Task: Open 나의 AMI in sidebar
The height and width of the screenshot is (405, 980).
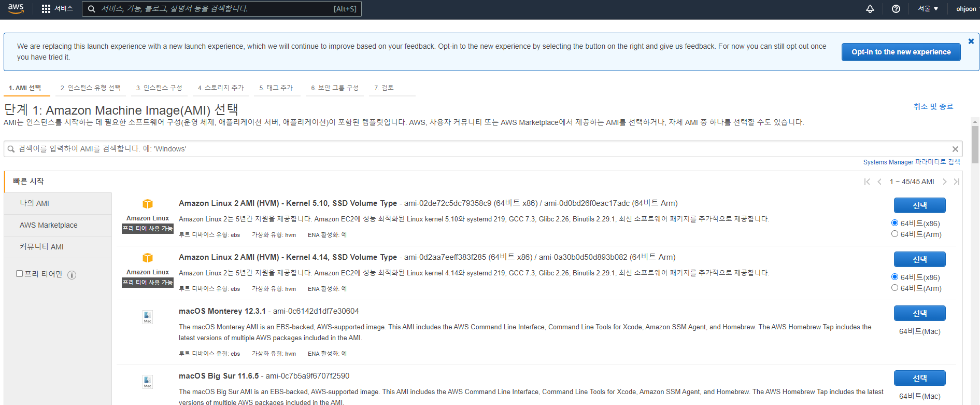Action: click(58, 203)
